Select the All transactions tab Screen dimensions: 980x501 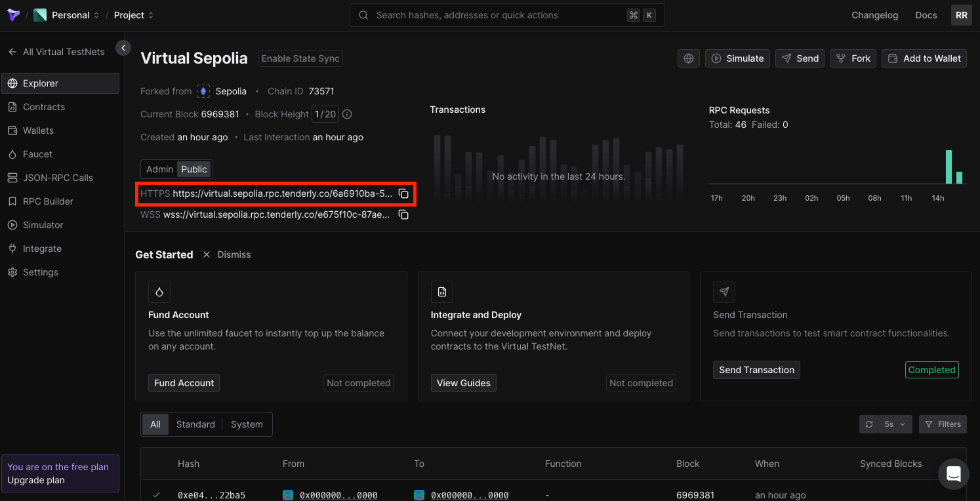(155, 424)
